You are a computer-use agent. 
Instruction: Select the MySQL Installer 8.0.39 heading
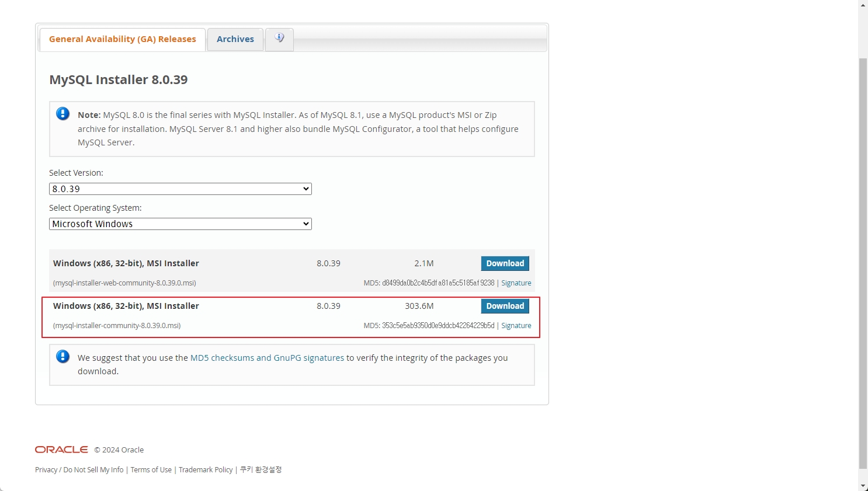tap(119, 80)
